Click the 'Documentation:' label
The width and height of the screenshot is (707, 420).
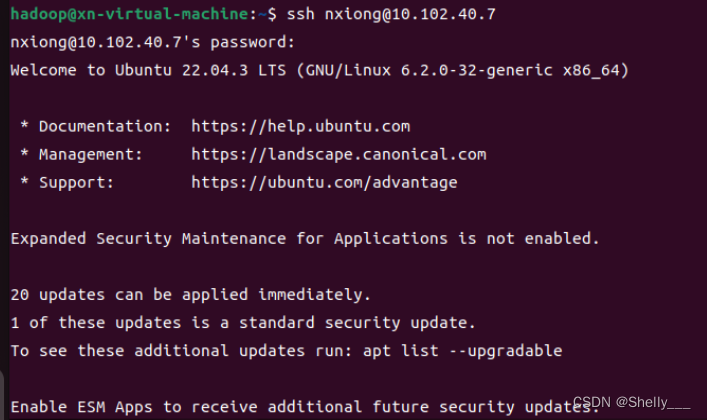coord(105,127)
